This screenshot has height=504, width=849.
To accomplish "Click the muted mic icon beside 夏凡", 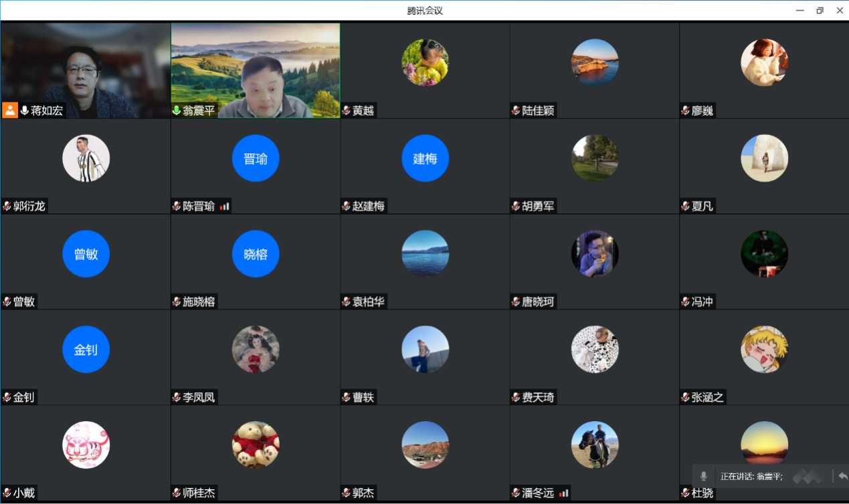I will (686, 206).
